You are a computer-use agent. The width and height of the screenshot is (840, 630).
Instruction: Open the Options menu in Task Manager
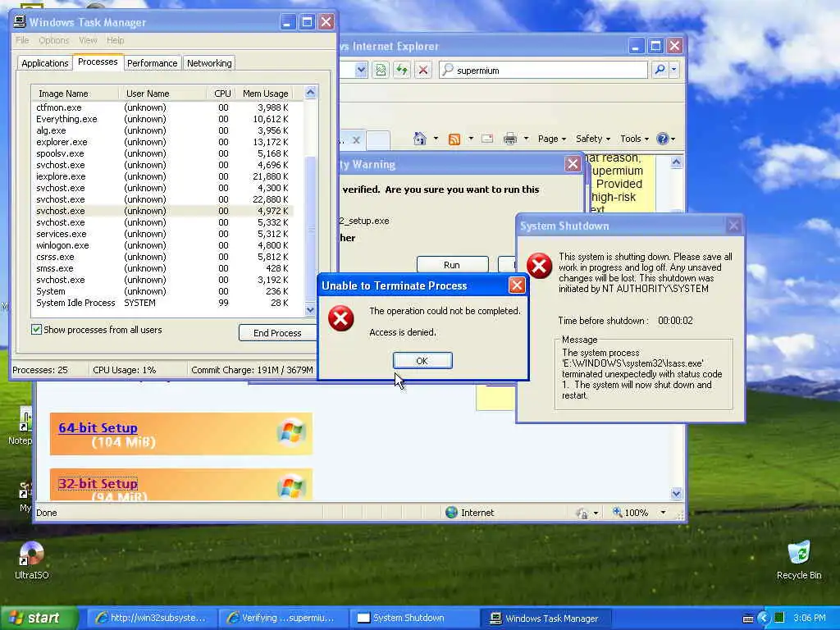point(53,40)
